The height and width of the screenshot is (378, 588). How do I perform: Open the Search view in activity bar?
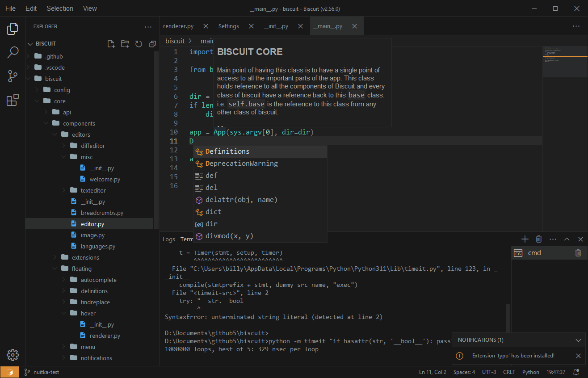(x=13, y=52)
